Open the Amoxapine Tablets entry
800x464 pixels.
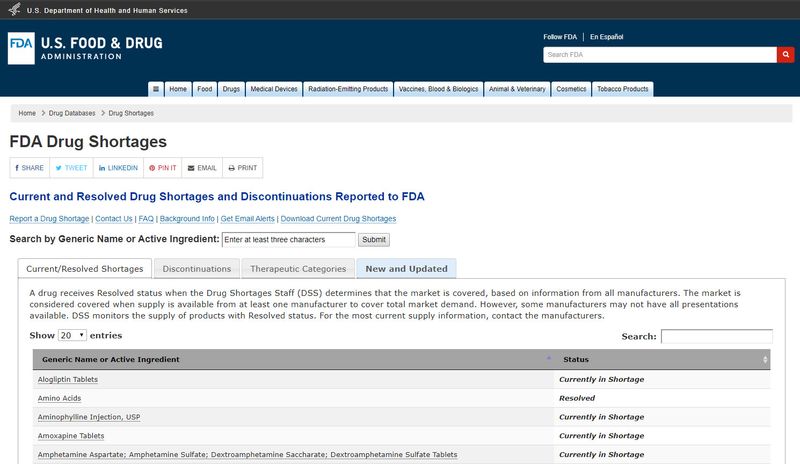click(x=71, y=436)
